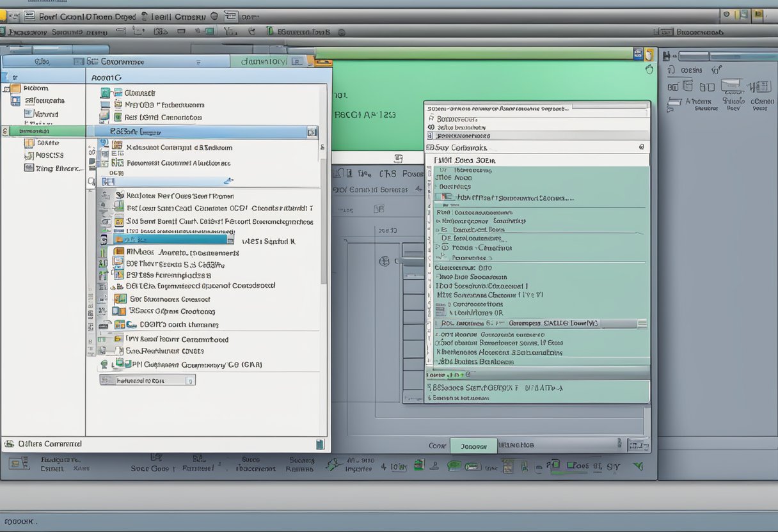Click the Shiolo icon in right panel
Image resolution: width=778 pixels, height=532 pixels.
tap(732, 86)
